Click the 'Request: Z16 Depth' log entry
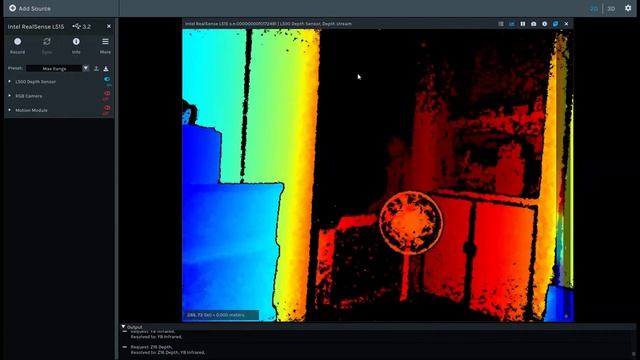The width and height of the screenshot is (640, 360). click(x=151, y=347)
